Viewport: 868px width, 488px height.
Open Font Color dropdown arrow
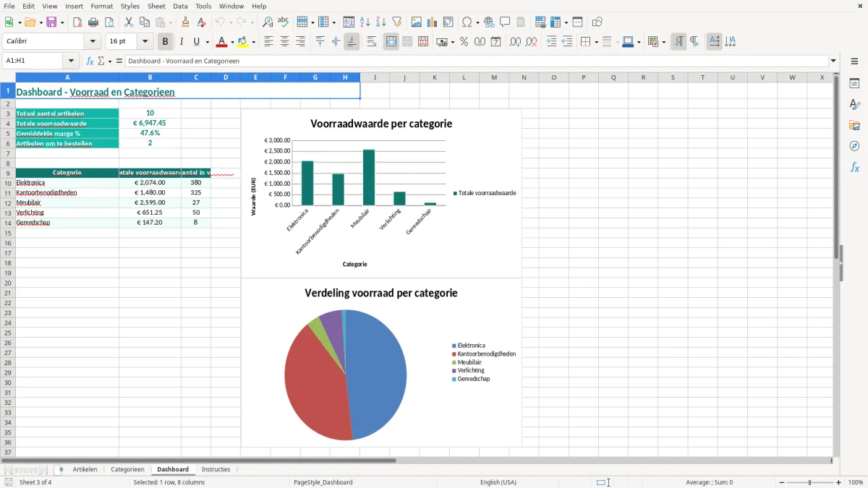[x=231, y=42]
